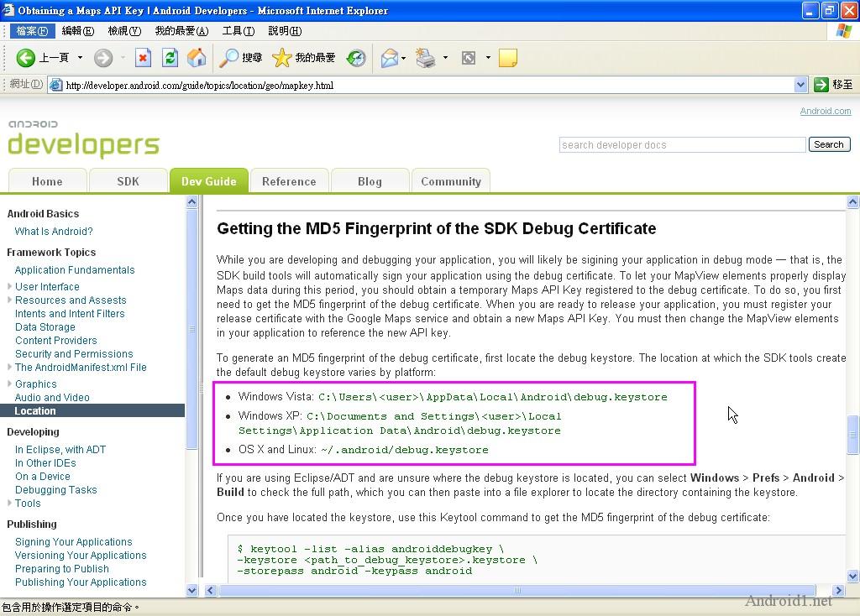This screenshot has height=616, width=860.
Task: Click the yellow note toolbar icon
Action: point(508,58)
